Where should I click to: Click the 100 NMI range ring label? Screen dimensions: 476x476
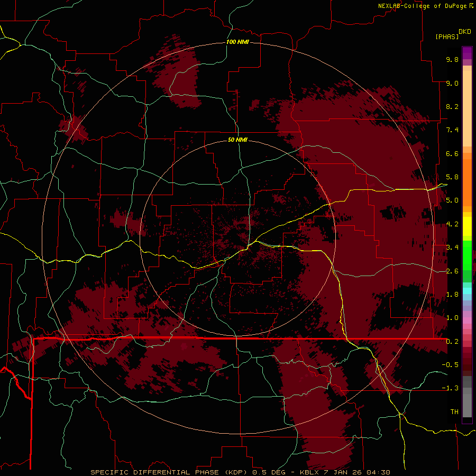pos(237,42)
